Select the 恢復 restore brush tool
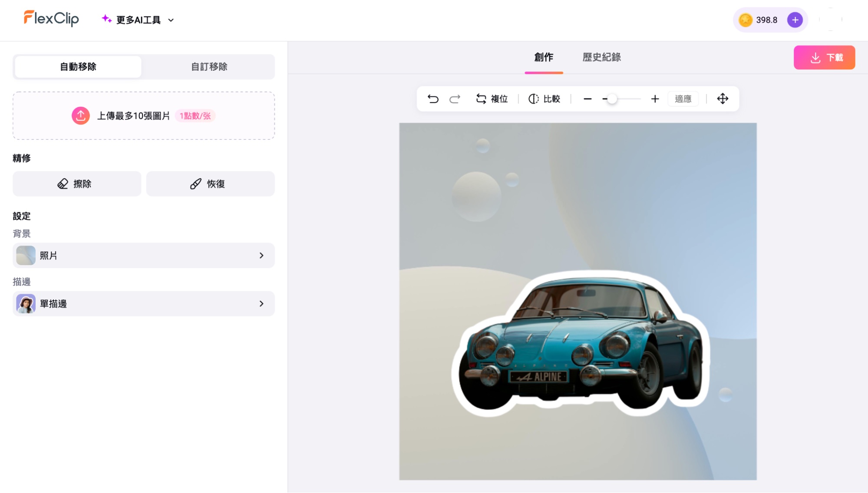Viewport: 868px width, 493px height. [210, 184]
